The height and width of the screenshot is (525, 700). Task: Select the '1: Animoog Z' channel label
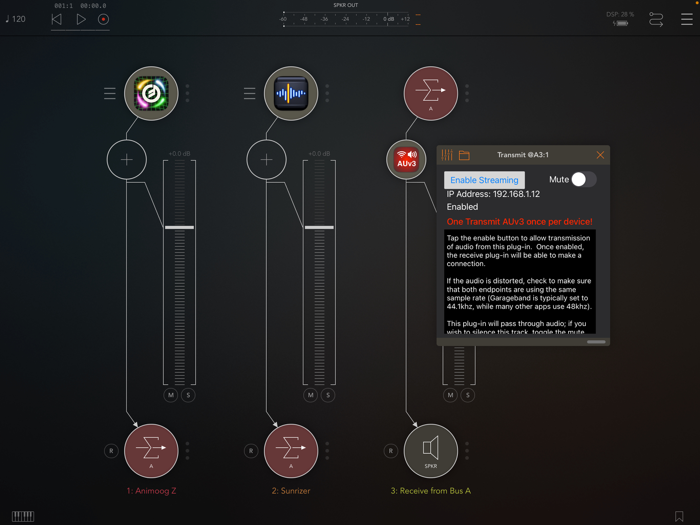151,491
